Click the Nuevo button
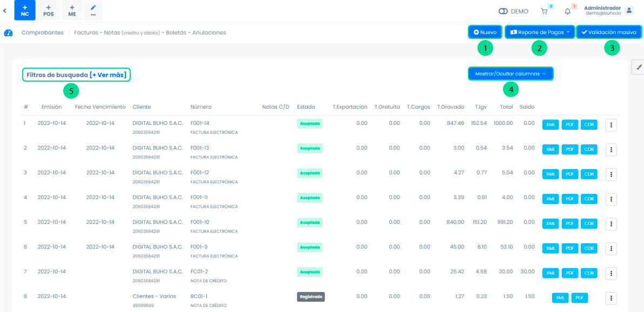 coord(485,32)
